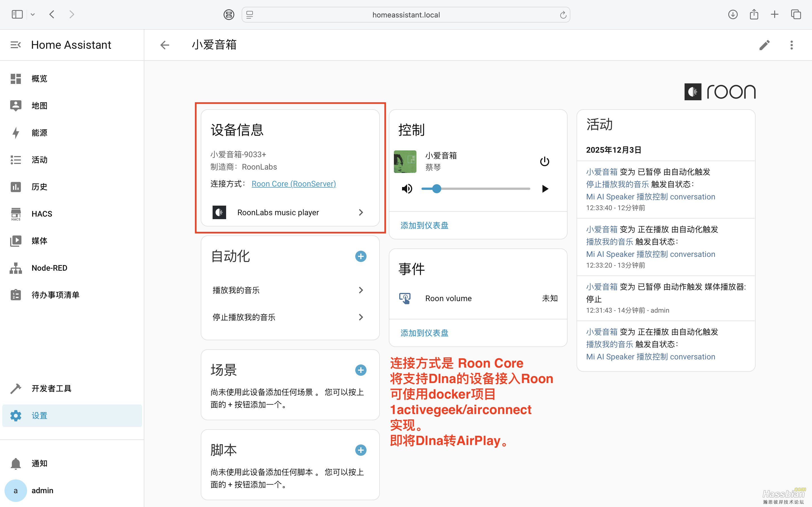Image resolution: width=812 pixels, height=507 pixels.
Task: Go back with the header arrow icon
Action: (164, 45)
